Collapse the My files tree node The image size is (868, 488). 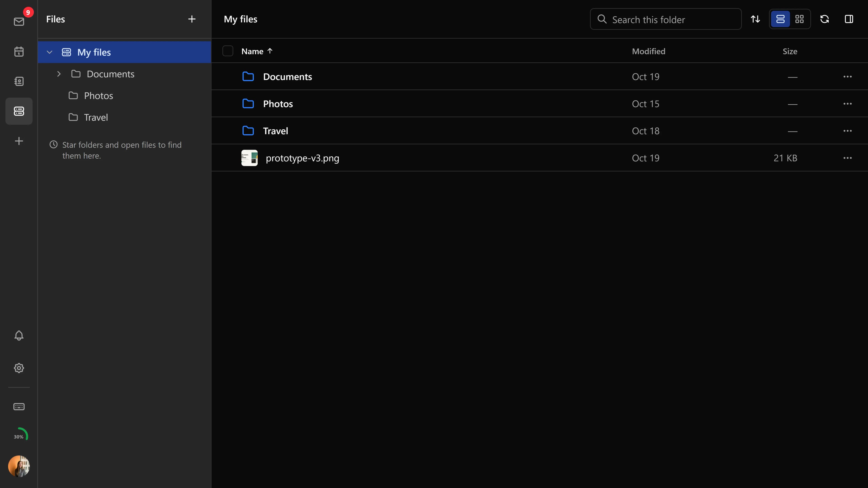tap(50, 52)
